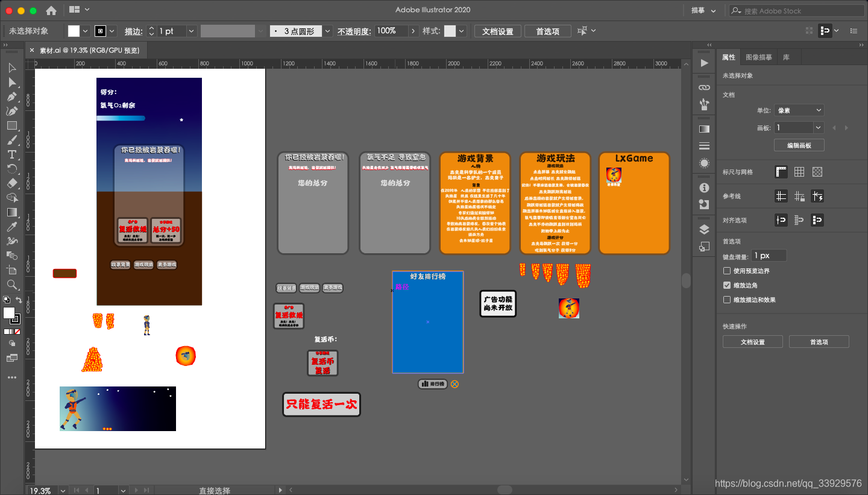Open the Gradient panel icon in dock
Screen dimensions: 868x495
click(x=704, y=129)
